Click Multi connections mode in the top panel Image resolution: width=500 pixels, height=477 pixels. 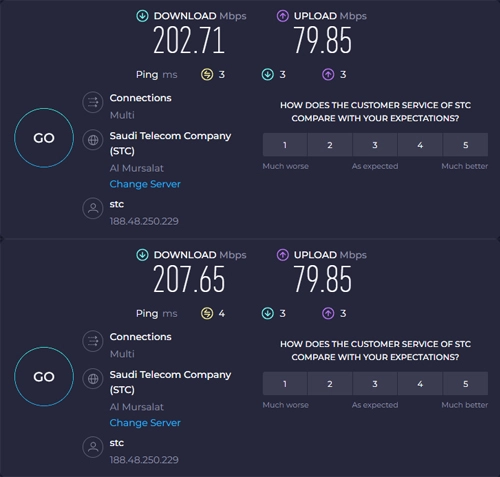(122, 115)
